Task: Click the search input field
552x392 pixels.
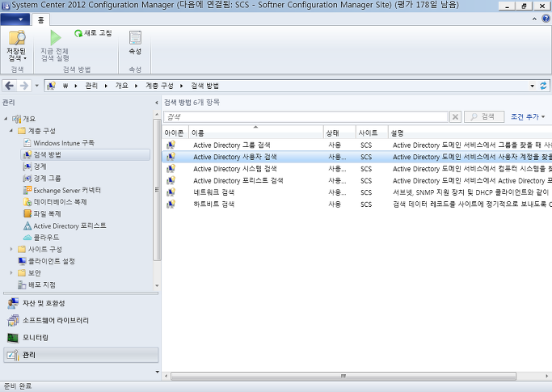Action: (305, 116)
